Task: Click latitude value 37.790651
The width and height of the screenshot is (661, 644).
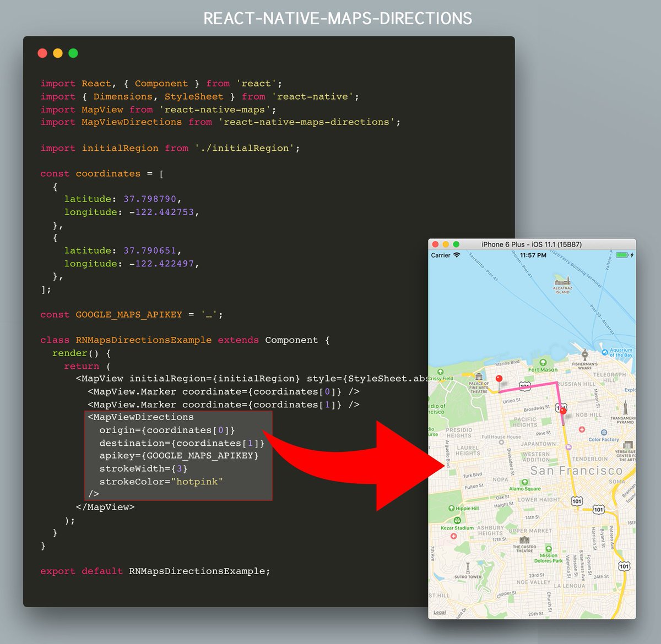Action: click(x=150, y=250)
